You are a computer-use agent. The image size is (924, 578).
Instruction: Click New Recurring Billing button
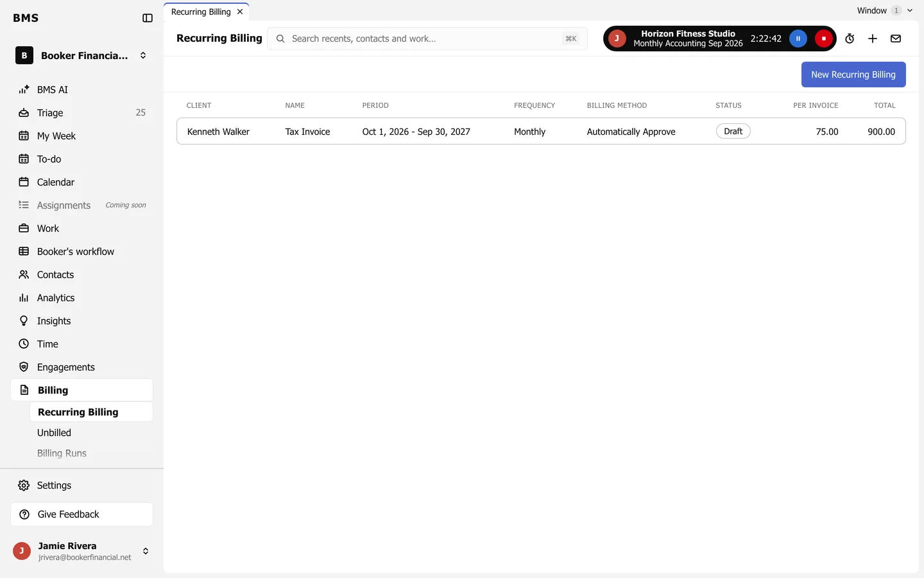click(x=853, y=74)
